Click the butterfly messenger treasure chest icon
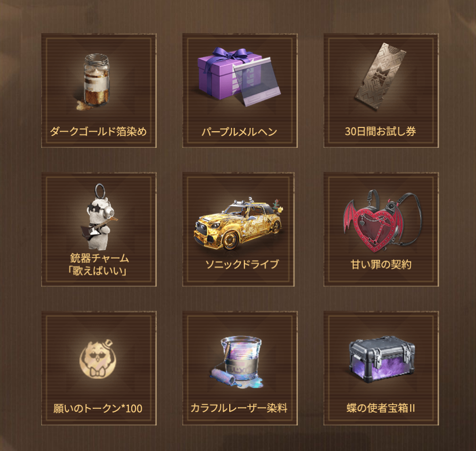Image resolution: width=476 pixels, height=451 pixels. tap(382, 359)
